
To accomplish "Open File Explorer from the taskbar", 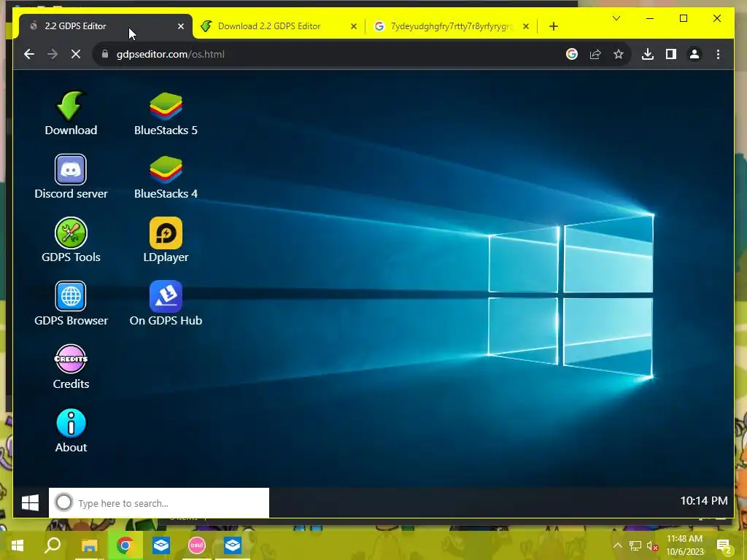I will pyautogui.click(x=89, y=545).
